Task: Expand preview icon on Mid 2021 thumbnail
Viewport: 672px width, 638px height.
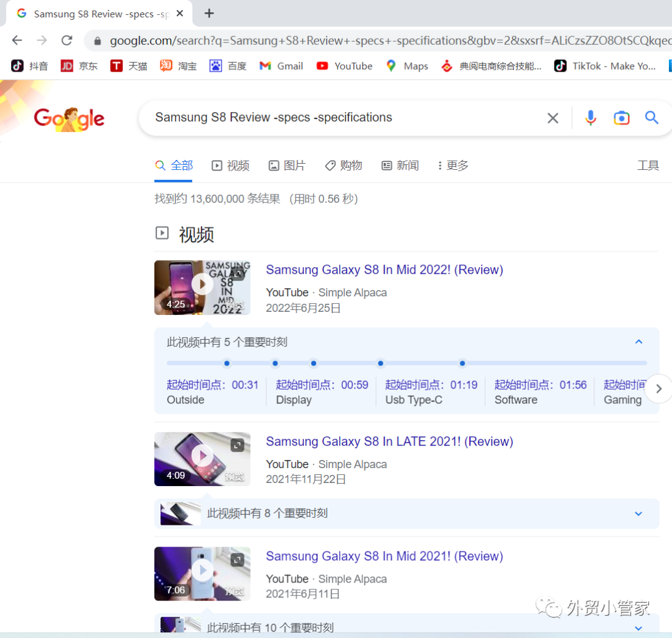Action: point(238,560)
